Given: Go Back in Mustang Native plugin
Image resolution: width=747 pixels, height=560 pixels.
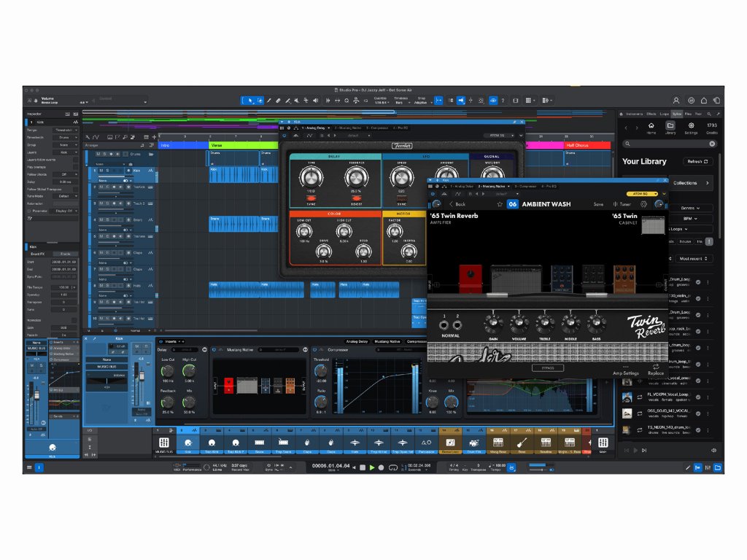Looking at the screenshot, I should (x=458, y=204).
